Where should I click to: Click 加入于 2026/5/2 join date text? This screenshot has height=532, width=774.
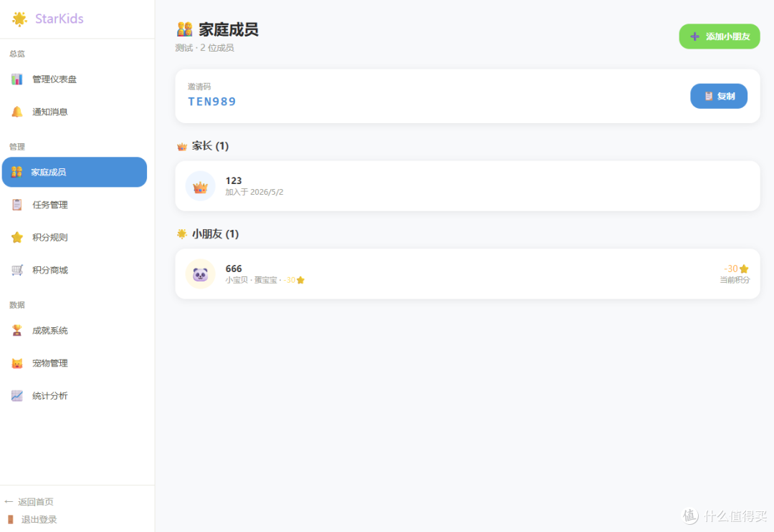click(254, 193)
